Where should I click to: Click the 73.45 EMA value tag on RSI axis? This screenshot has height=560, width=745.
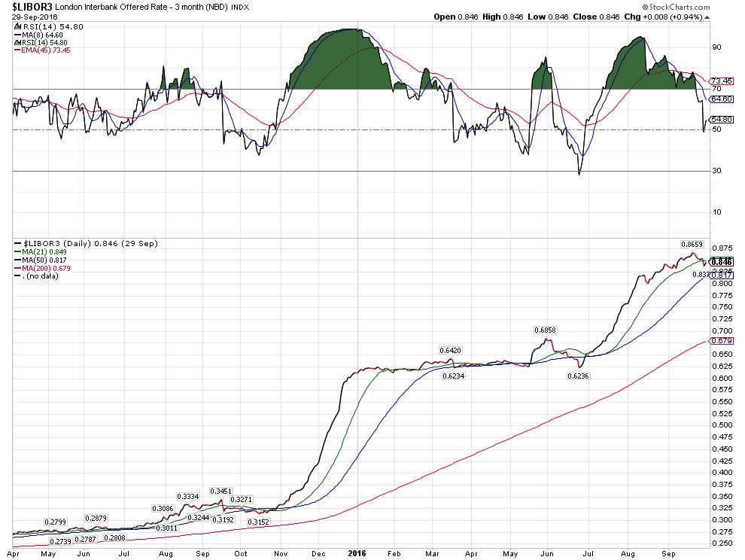pos(722,81)
